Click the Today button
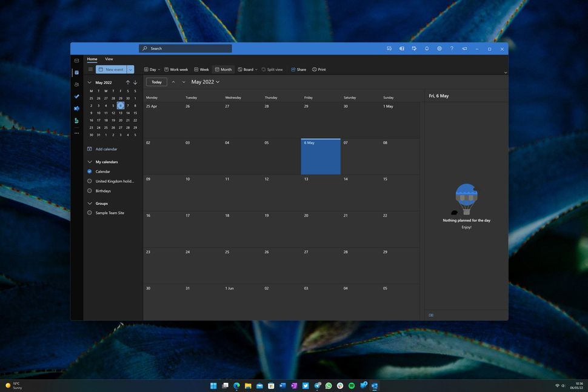The height and width of the screenshot is (392, 588). coord(155,81)
